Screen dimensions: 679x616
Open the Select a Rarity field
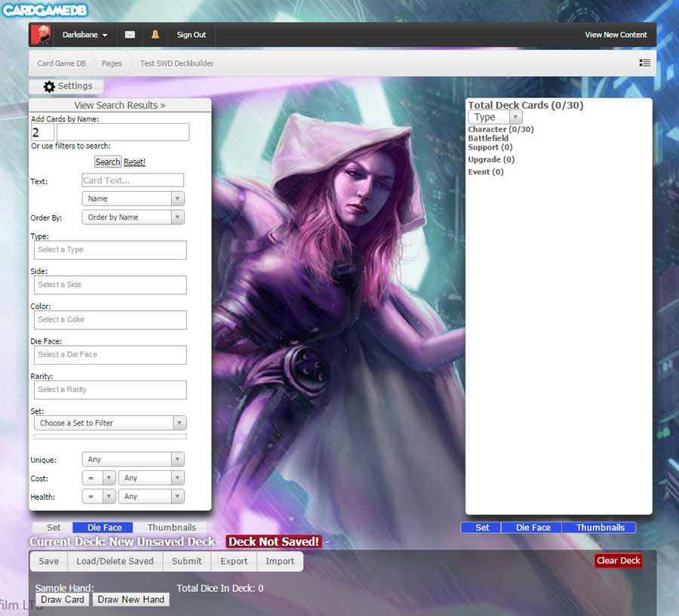[110, 390]
